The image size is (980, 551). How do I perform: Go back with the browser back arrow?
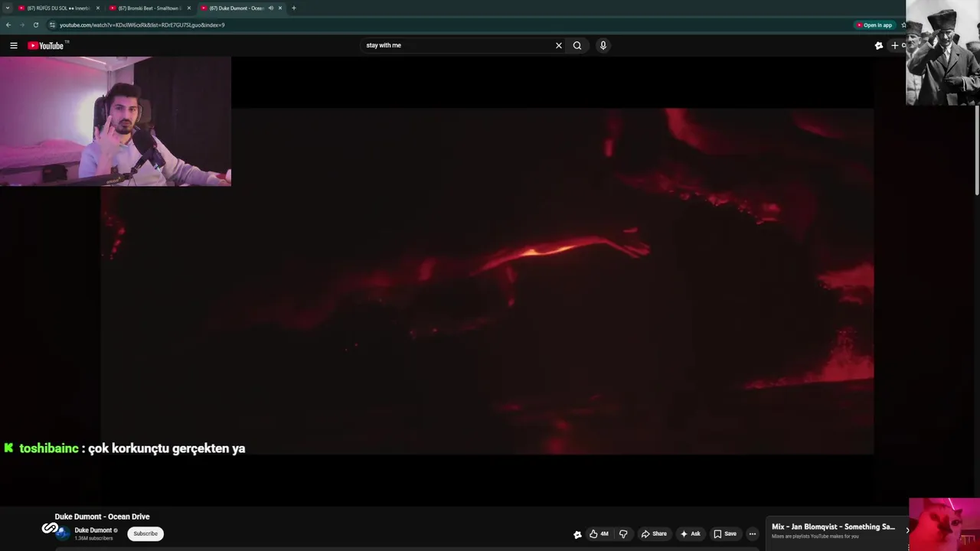click(x=8, y=24)
